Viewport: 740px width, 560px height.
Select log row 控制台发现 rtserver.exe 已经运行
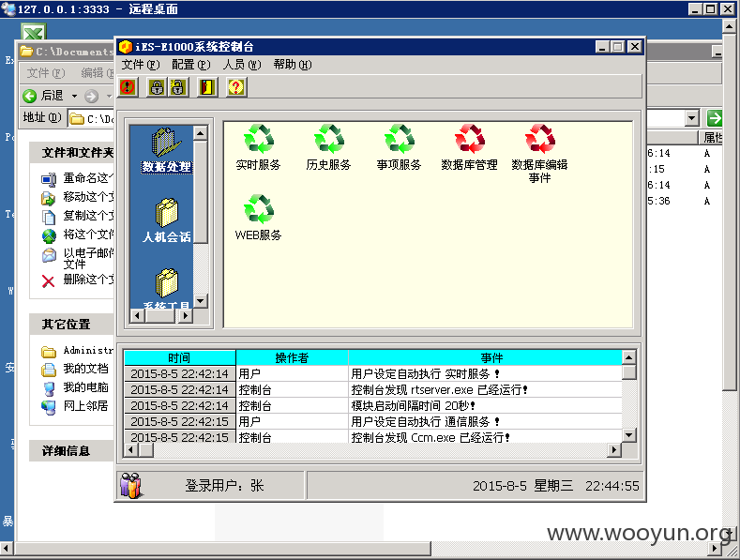pos(373,389)
